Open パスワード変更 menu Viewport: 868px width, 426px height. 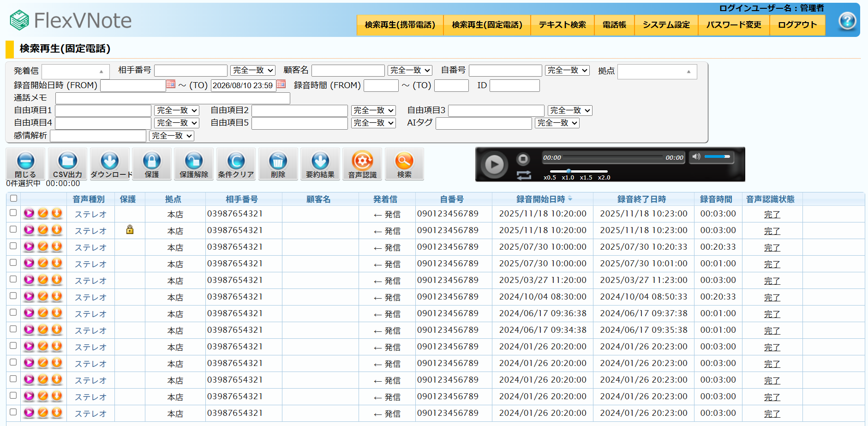[734, 25]
